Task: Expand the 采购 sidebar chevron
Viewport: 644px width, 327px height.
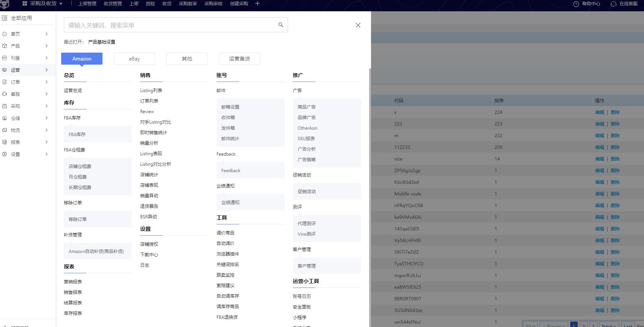Action: [x=47, y=106]
